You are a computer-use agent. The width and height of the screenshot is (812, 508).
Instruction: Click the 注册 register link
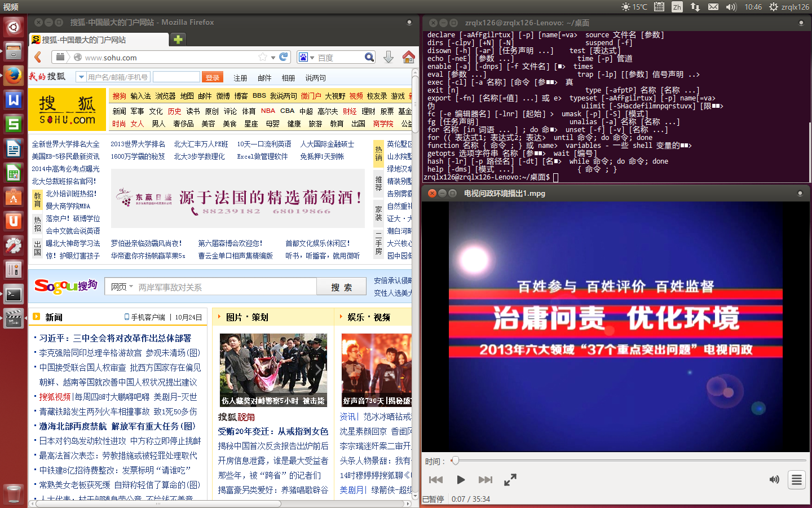coord(240,78)
